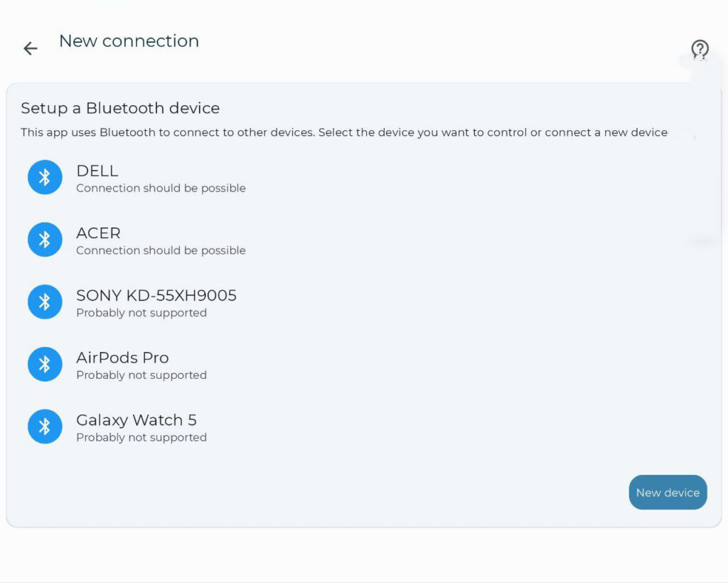The height and width of the screenshot is (583, 728).
Task: Click 'Connection should be possible' under DELL
Action: tap(161, 188)
